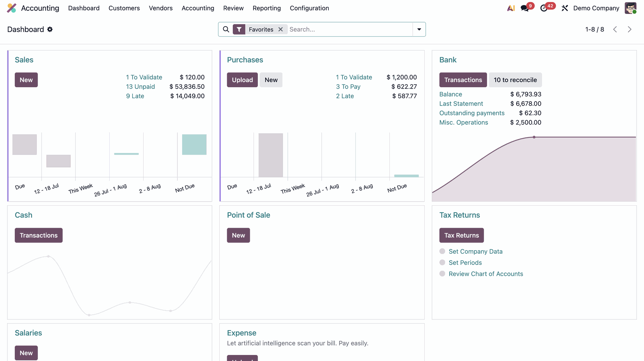644x361 pixels.
Task: Open the 13 Unpaid sales link
Action: [140, 87]
